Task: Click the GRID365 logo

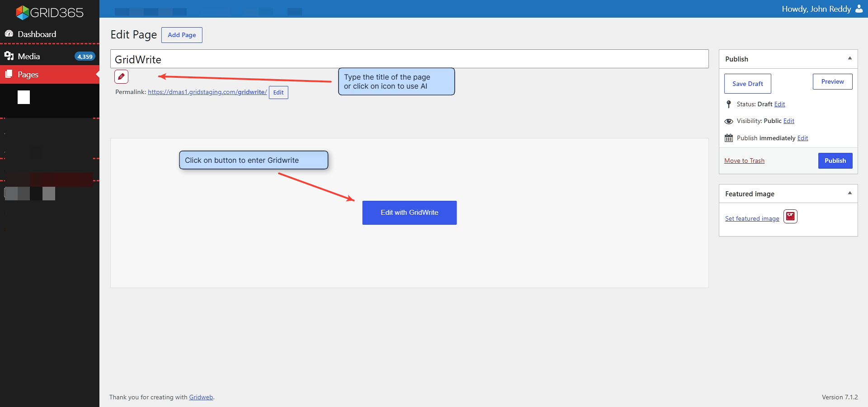Action: click(50, 12)
